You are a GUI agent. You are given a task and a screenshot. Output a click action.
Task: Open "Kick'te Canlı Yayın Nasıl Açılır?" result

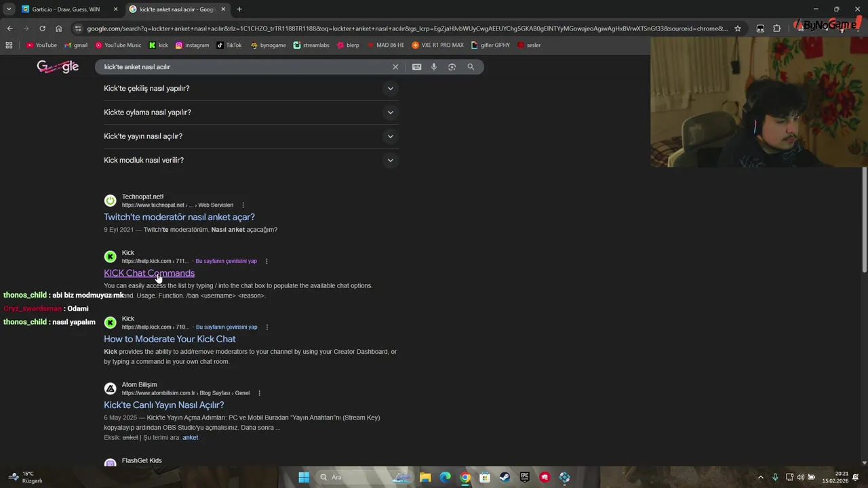pos(163,405)
